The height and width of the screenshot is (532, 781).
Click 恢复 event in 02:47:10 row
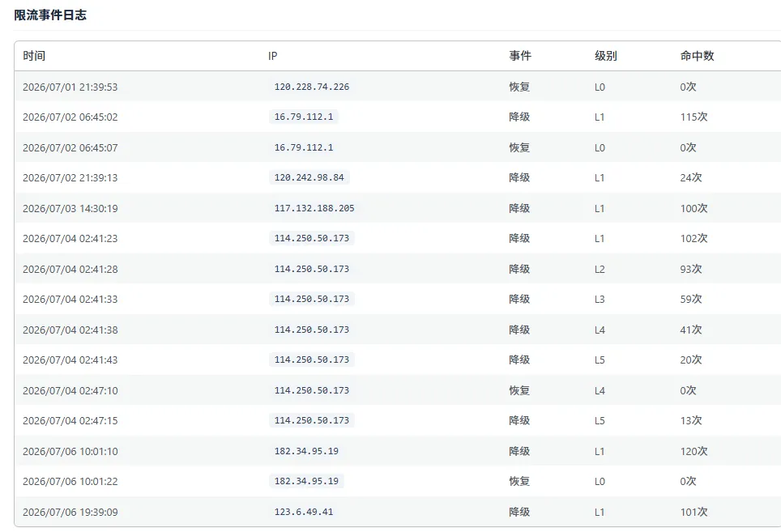pos(519,390)
